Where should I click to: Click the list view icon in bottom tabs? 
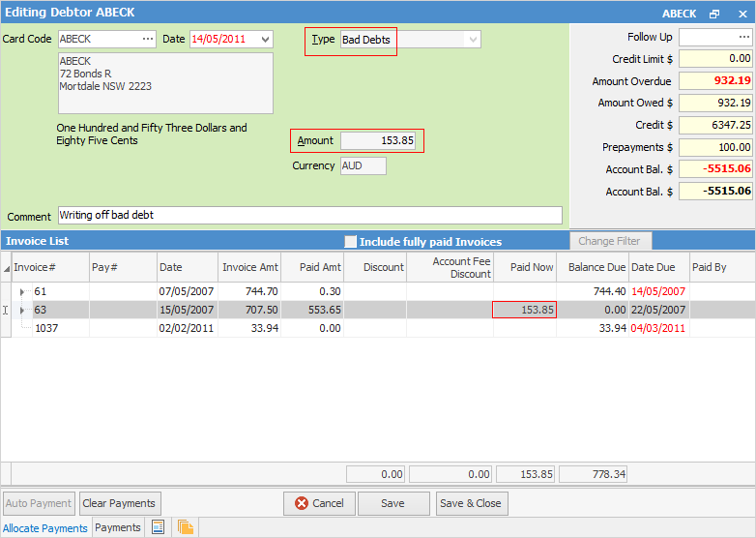pos(158,527)
